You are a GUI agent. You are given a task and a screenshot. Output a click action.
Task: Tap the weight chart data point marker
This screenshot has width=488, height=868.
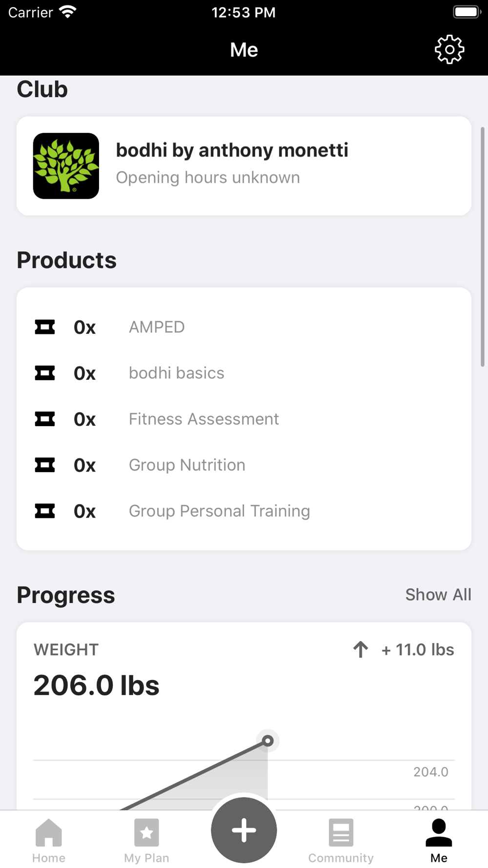tap(267, 741)
